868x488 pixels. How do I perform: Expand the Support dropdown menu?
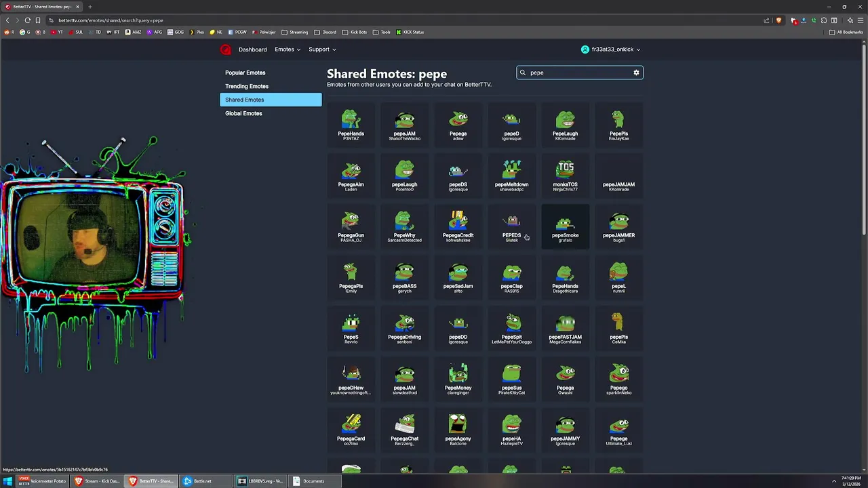[x=322, y=49]
